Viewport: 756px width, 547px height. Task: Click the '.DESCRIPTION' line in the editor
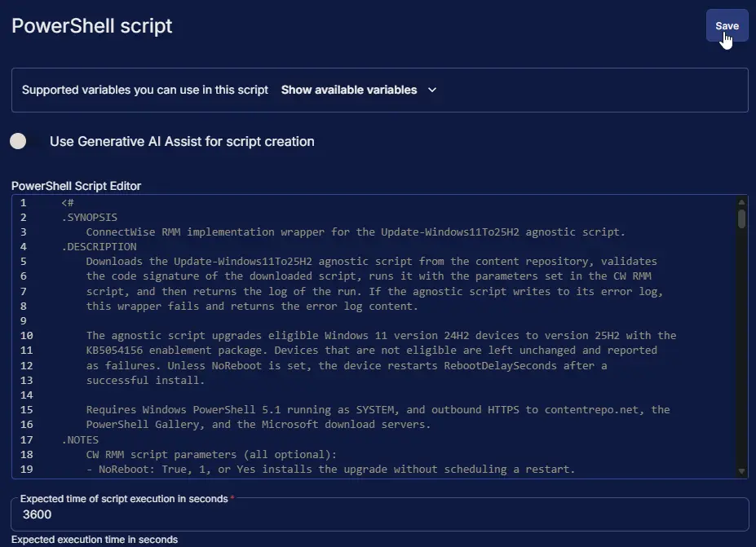(99, 247)
